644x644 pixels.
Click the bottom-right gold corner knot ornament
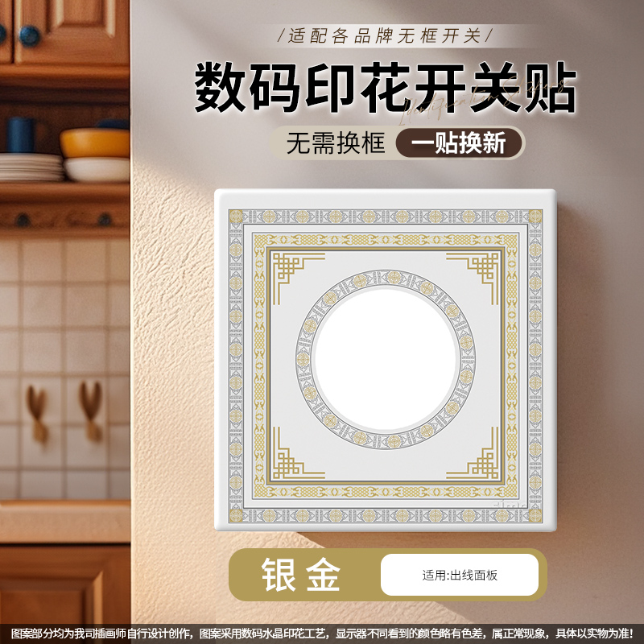(473, 453)
